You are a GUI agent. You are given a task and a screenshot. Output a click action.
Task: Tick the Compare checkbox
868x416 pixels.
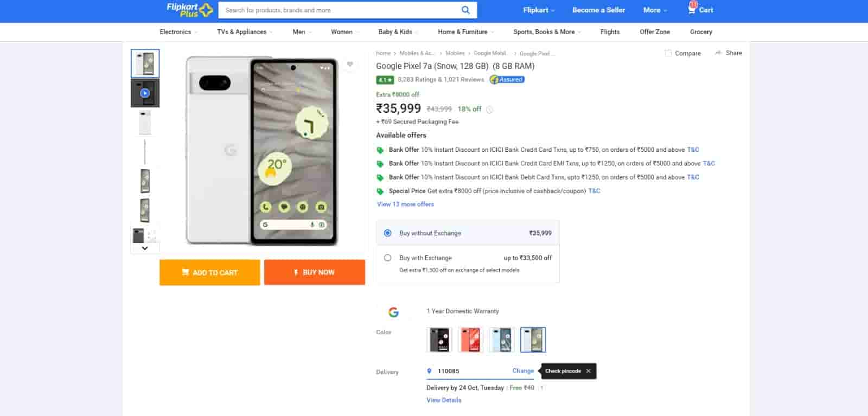[668, 53]
